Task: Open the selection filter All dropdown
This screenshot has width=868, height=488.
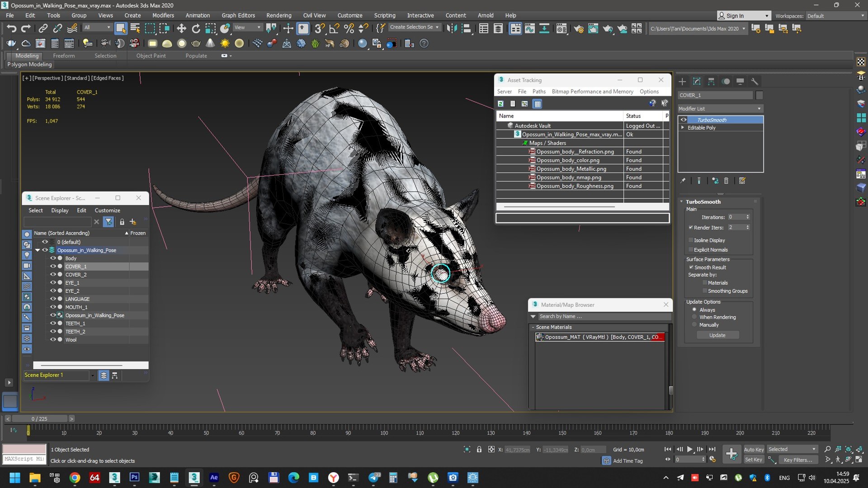Action: (x=97, y=28)
